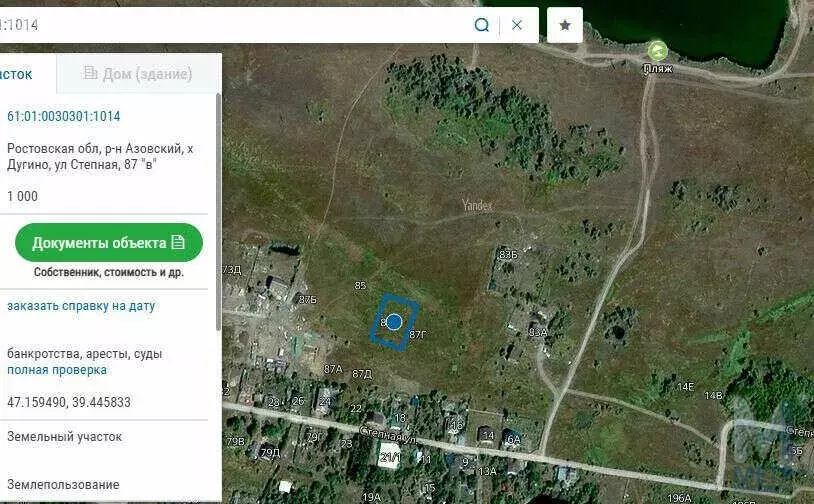Click map label 196А
This screenshot has height=504, width=814.
coord(680,498)
